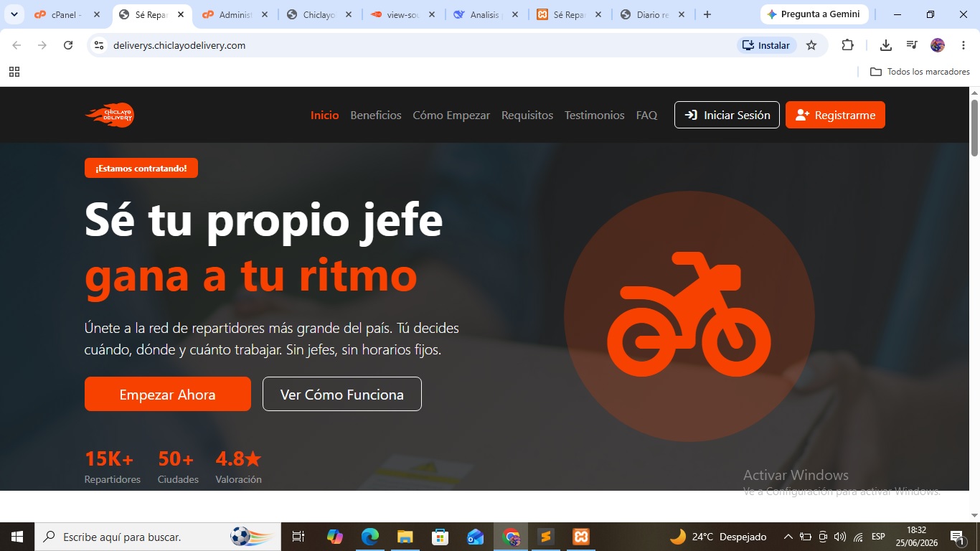
Task: Click Inicio in the site navigation
Action: (x=325, y=115)
